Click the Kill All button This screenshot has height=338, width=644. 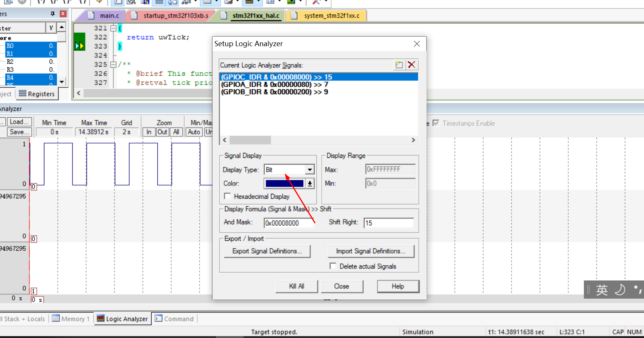pyautogui.click(x=296, y=286)
